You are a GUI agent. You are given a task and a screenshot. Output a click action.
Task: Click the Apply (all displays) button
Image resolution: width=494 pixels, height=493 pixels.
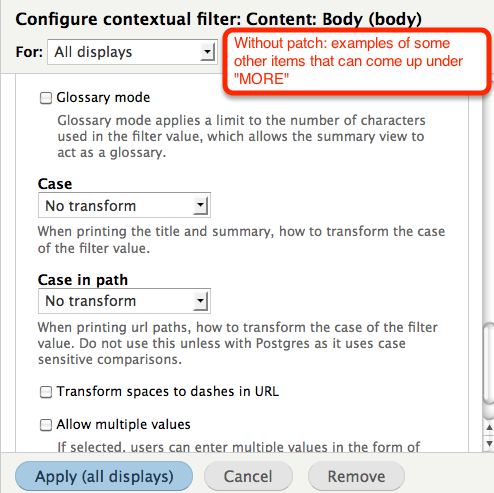click(104, 476)
